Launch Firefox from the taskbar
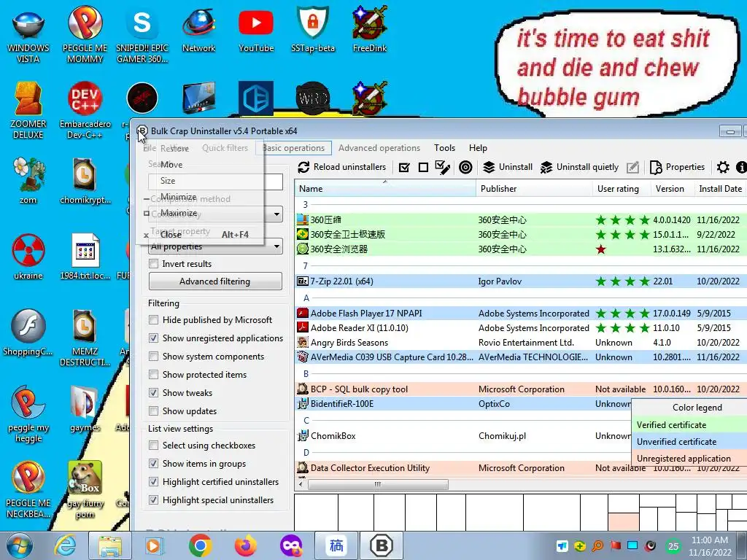 [x=245, y=545]
